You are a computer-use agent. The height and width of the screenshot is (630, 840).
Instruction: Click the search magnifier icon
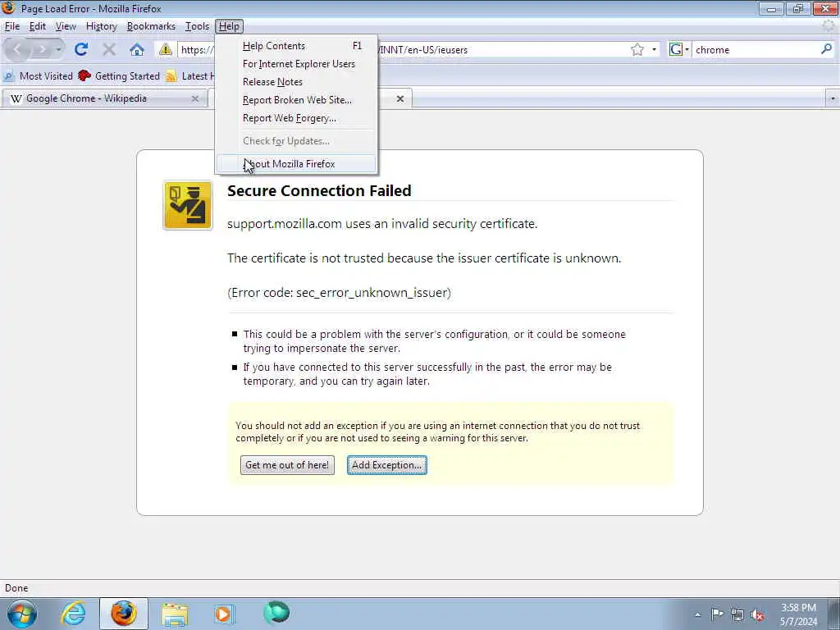coord(826,49)
